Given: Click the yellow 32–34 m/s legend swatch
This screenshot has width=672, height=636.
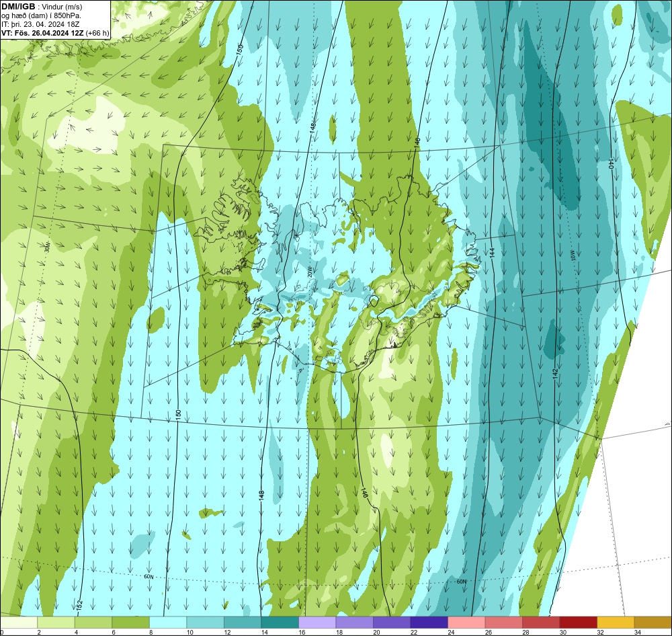Looking at the screenshot, I should click(616, 623).
